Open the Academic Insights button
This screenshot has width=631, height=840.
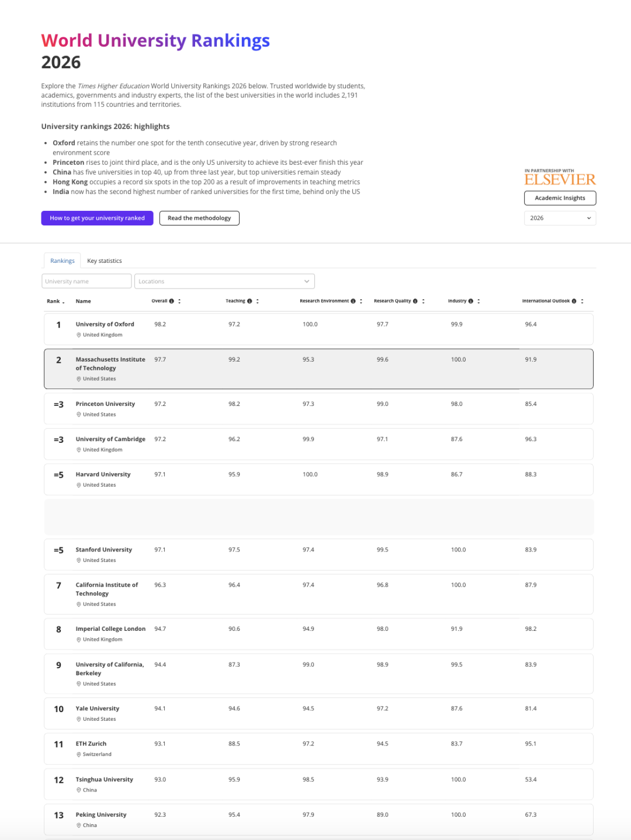tap(560, 198)
